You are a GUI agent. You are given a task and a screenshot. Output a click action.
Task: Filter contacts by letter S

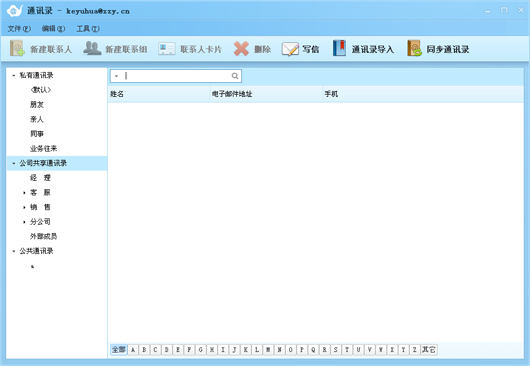click(x=336, y=349)
